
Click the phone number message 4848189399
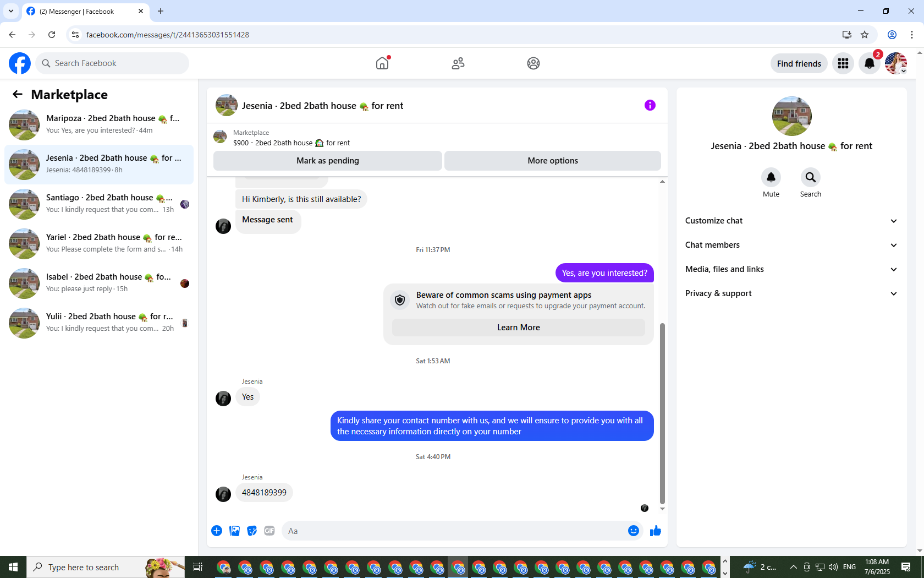click(x=264, y=493)
